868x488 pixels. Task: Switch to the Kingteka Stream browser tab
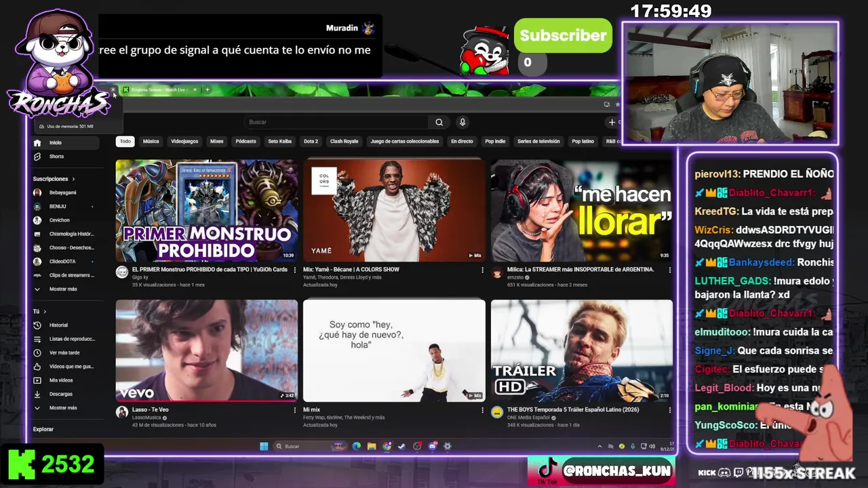160,89
